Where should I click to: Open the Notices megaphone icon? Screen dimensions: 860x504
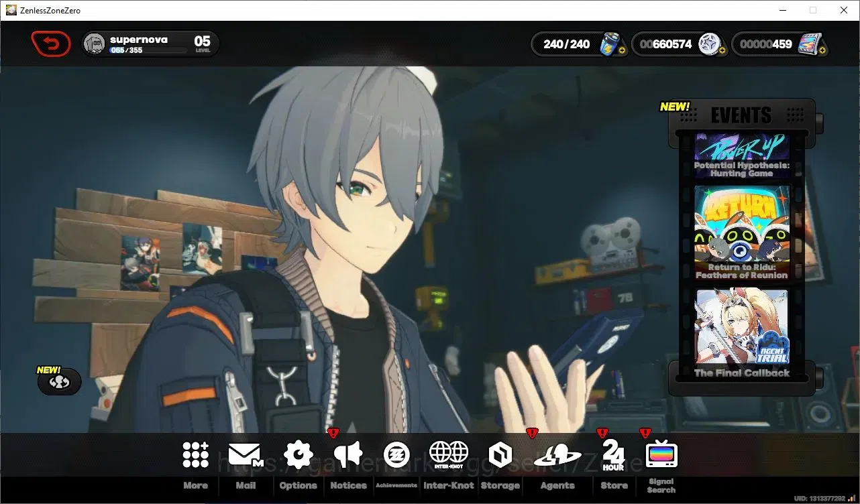click(x=348, y=455)
